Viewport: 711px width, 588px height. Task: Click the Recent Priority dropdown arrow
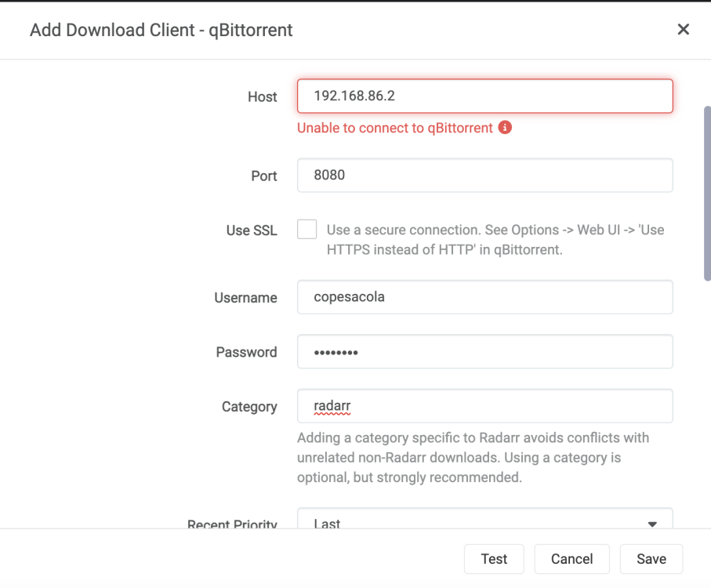652,524
